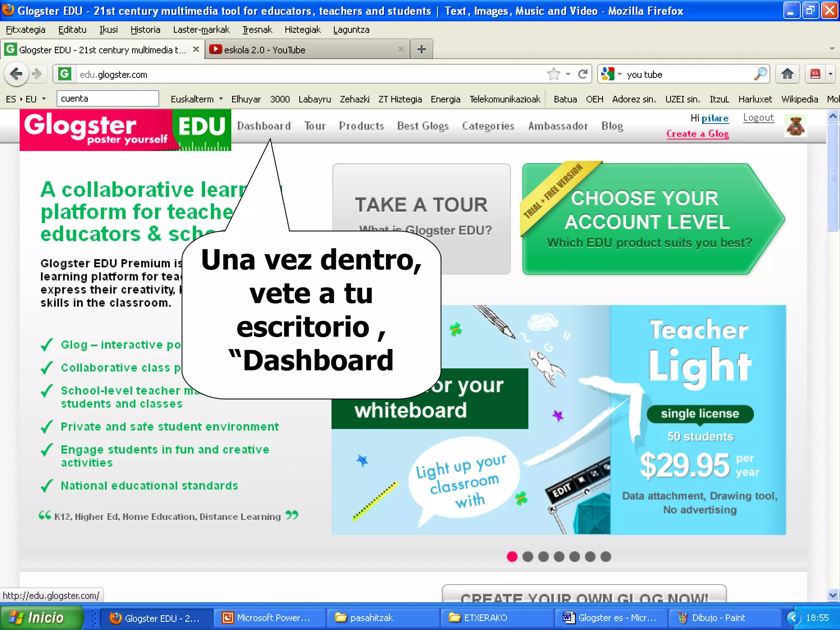Close the eskola 2.0 YouTube tab
Image resolution: width=840 pixels, height=630 pixels.
(x=401, y=49)
